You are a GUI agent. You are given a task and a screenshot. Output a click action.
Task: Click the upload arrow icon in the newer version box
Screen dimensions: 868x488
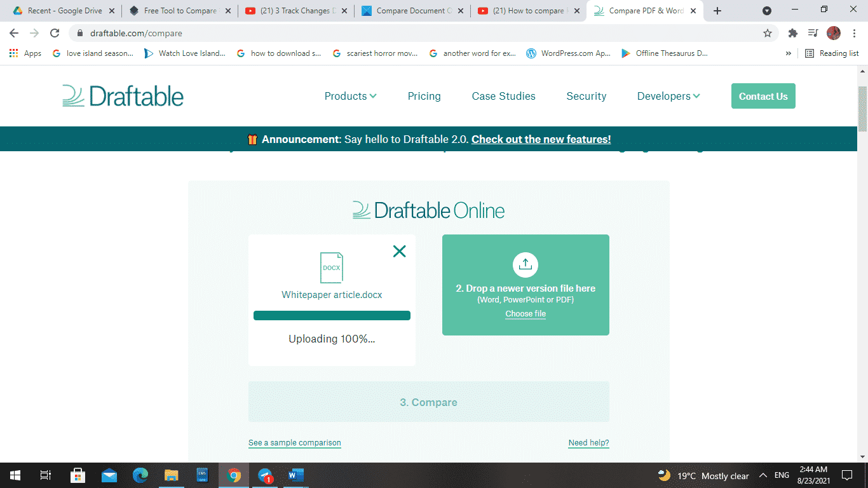[526, 265]
